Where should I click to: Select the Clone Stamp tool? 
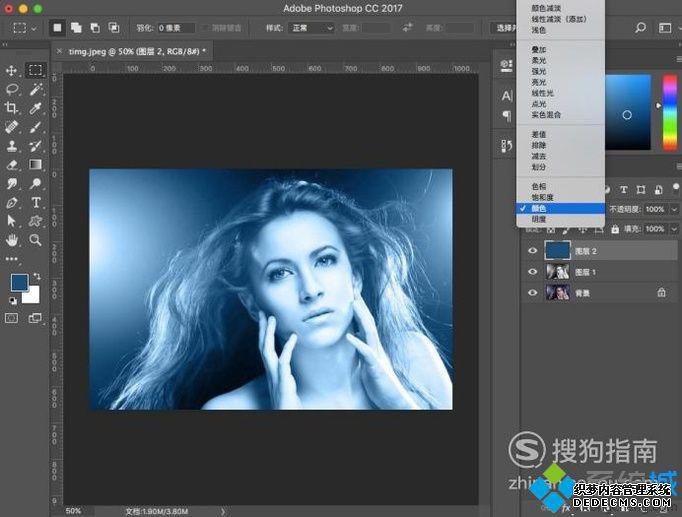[x=12, y=146]
